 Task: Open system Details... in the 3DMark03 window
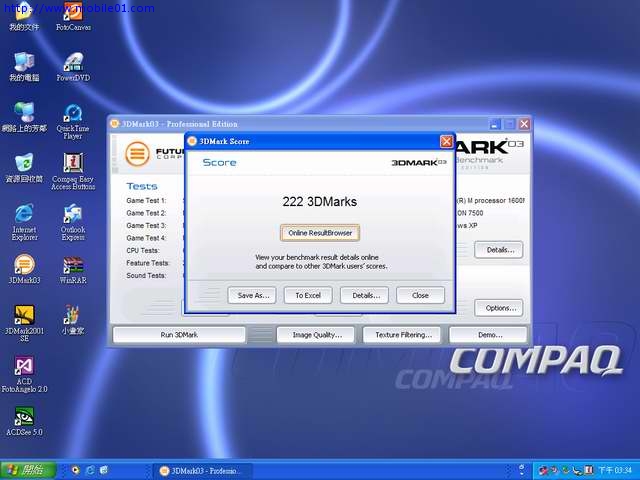499,250
